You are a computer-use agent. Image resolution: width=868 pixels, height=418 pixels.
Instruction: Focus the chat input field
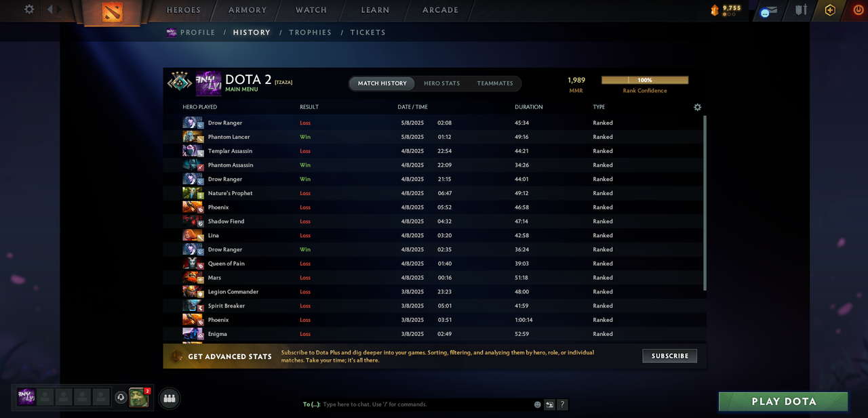(427, 404)
